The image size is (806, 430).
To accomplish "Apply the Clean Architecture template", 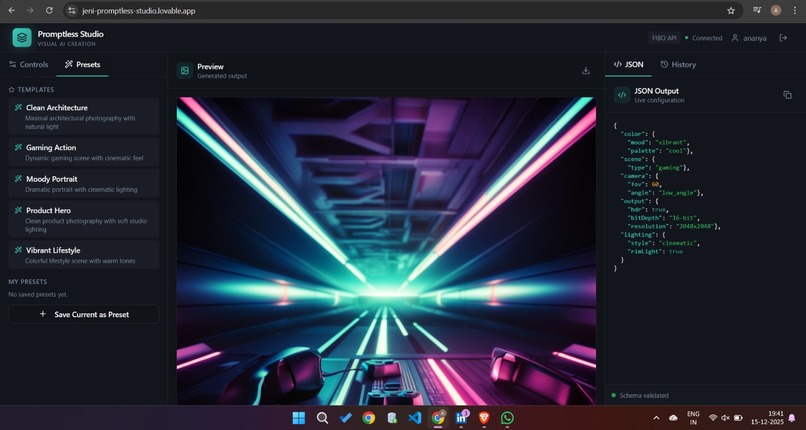I will pyautogui.click(x=84, y=116).
